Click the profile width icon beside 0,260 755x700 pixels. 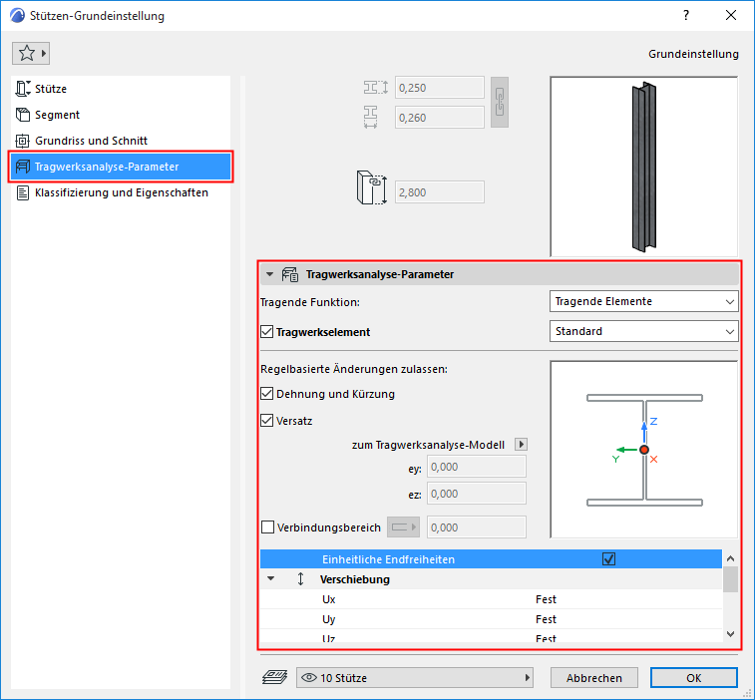coord(370,117)
